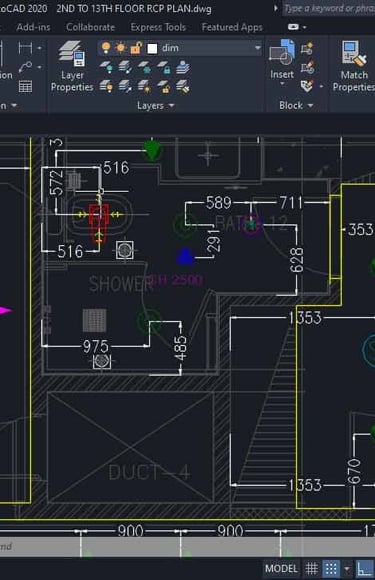This screenshot has width=375, height=580.
Task: Open the Edit Attributes dropdown arrow
Action: click(x=321, y=87)
